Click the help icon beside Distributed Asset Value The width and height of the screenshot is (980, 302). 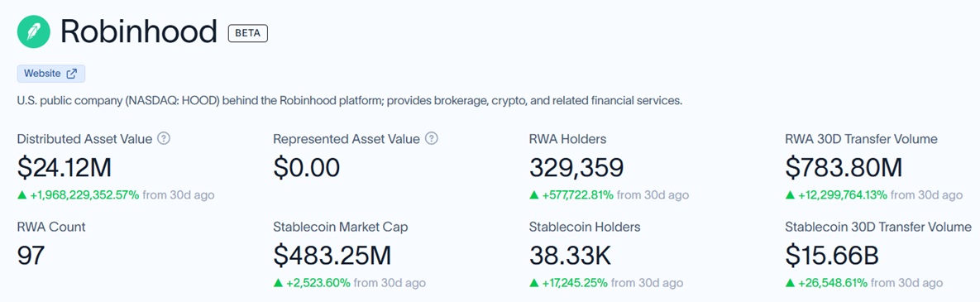164,139
